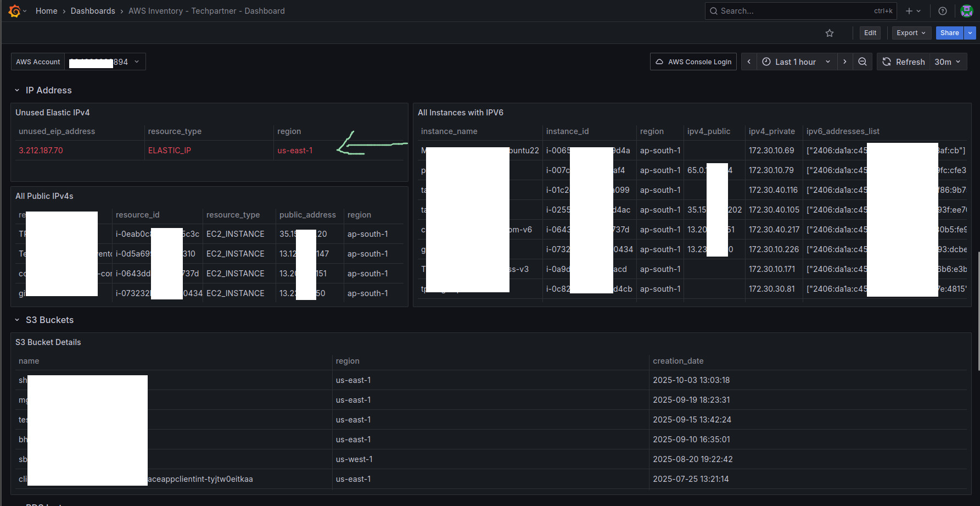Collapse the IP Address row
The width and height of the screenshot is (980, 506).
point(17,90)
